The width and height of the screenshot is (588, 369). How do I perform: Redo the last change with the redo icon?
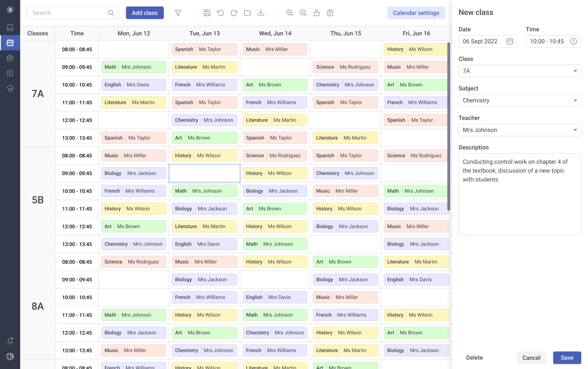click(x=233, y=12)
